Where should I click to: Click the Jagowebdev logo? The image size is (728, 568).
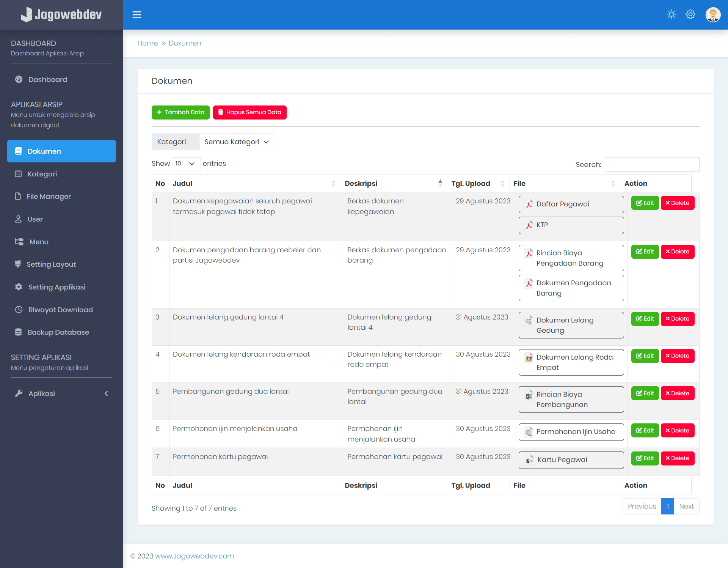click(61, 14)
